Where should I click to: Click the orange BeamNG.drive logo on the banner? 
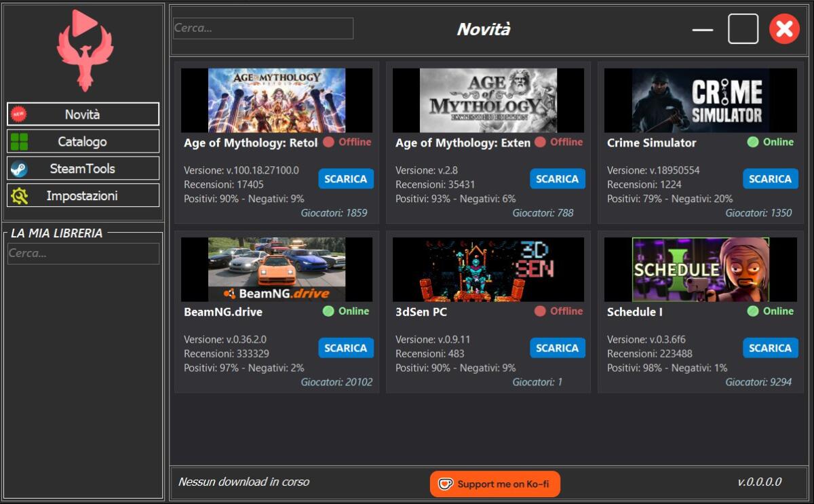(x=277, y=292)
